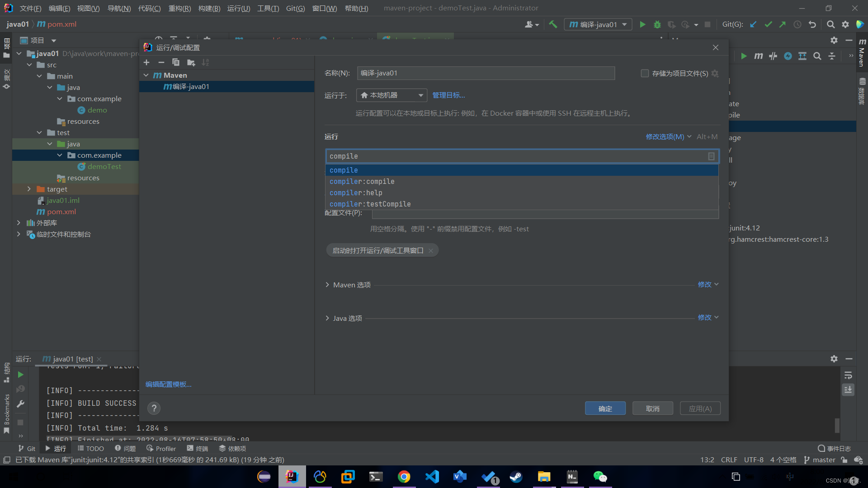Sort configurations alphabetically icon
The width and height of the screenshot is (868, 488).
click(205, 62)
